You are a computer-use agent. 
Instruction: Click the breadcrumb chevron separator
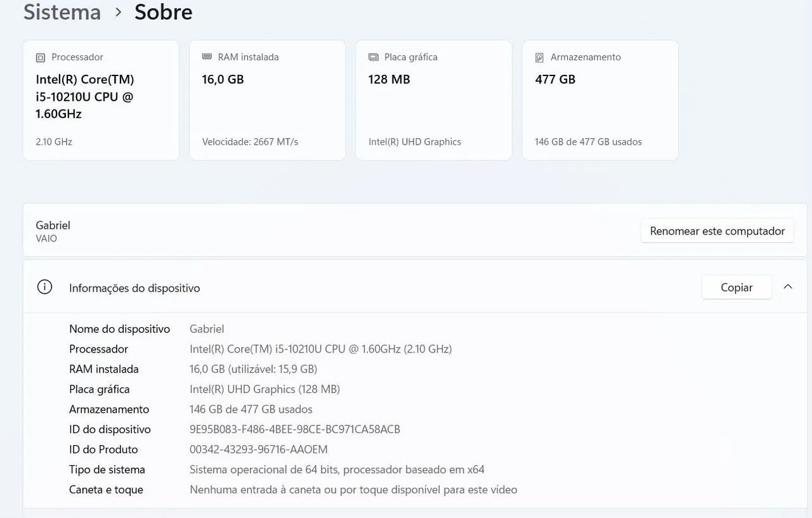click(118, 12)
